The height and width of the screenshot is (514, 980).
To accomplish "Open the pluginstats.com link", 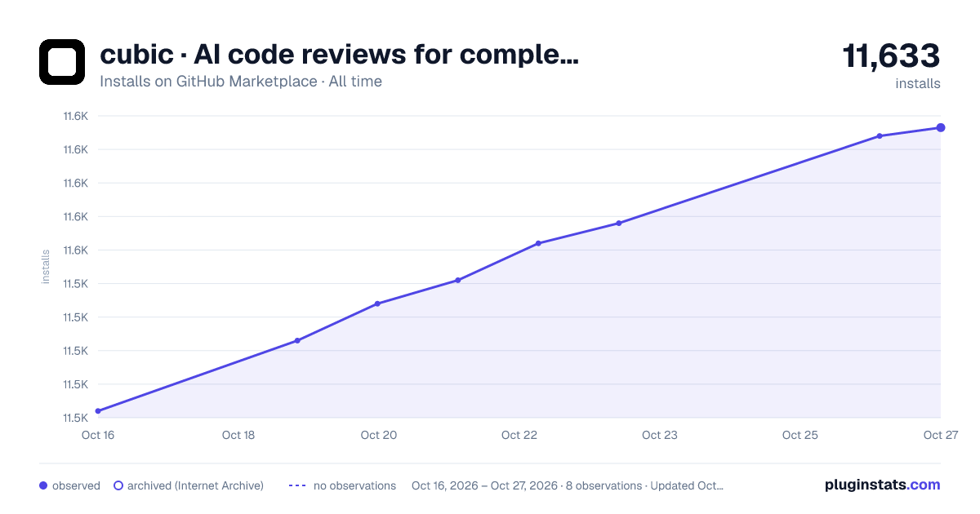I will (882, 485).
